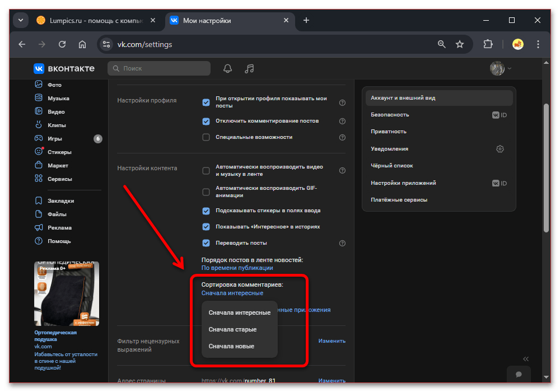The width and height of the screenshot is (560, 392).
Task: Open 'По времени публикации' post order dropdown
Action: point(237,268)
